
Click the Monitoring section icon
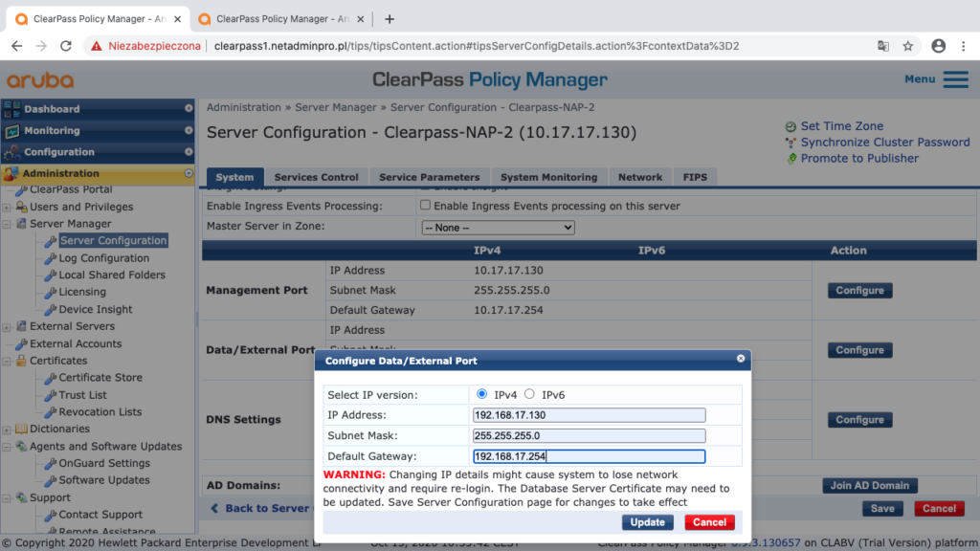[x=11, y=131]
